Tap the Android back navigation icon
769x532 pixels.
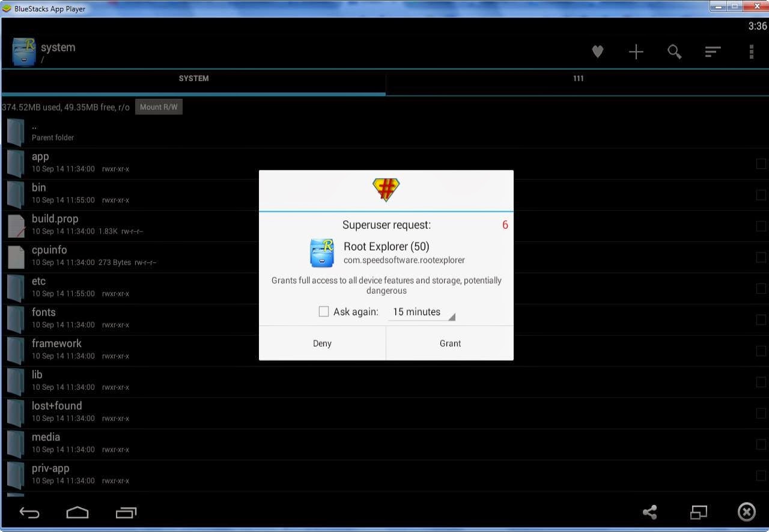pos(29,512)
